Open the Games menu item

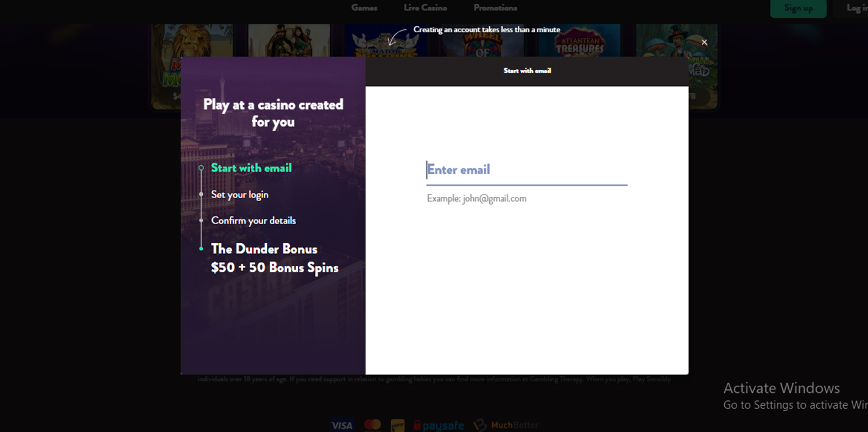(364, 8)
